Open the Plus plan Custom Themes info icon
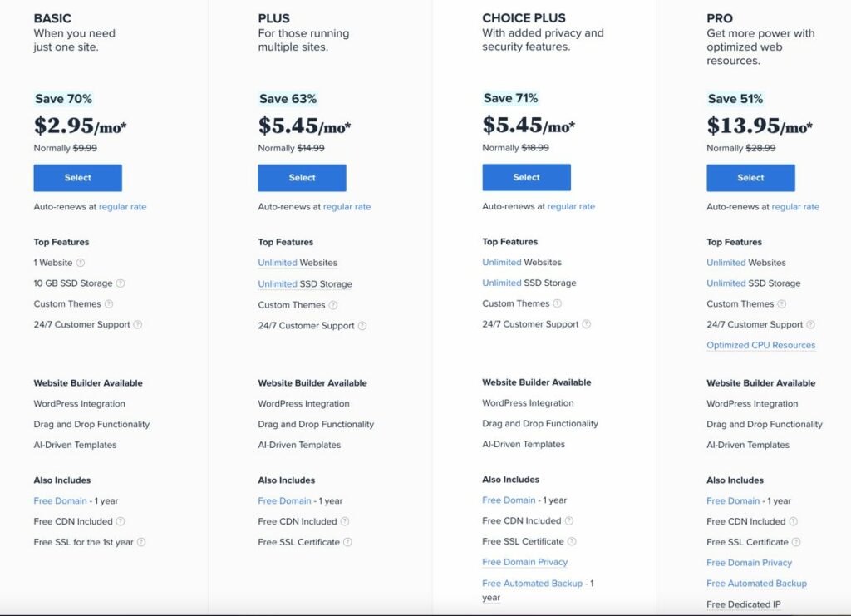Viewport: 851px width, 616px height. pyautogui.click(x=333, y=305)
